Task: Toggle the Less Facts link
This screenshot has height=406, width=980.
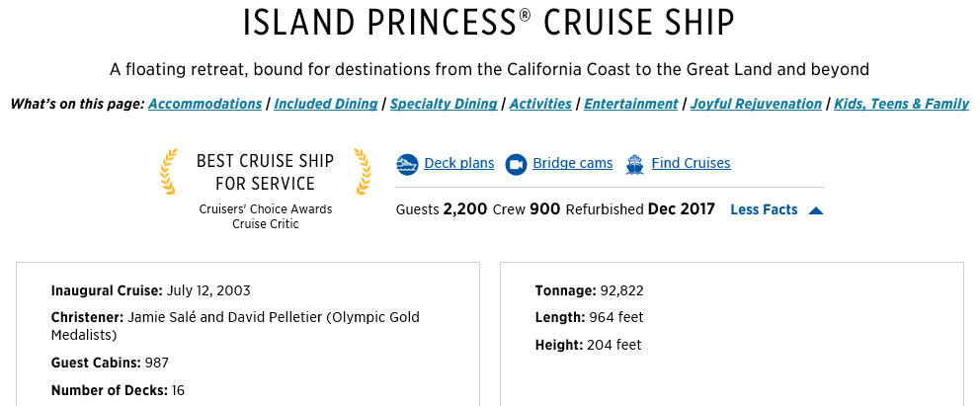Action: coord(764,209)
